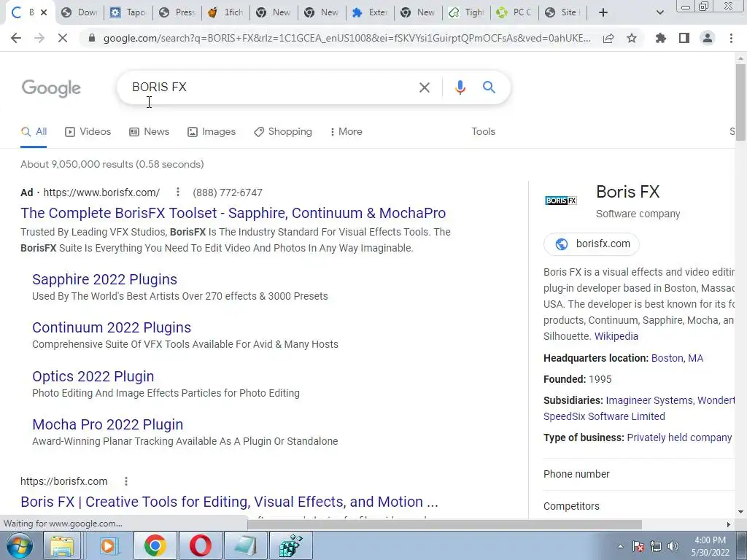747x560 pixels.
Task: Click the Chrome taskbar icon
Action: 155,545
